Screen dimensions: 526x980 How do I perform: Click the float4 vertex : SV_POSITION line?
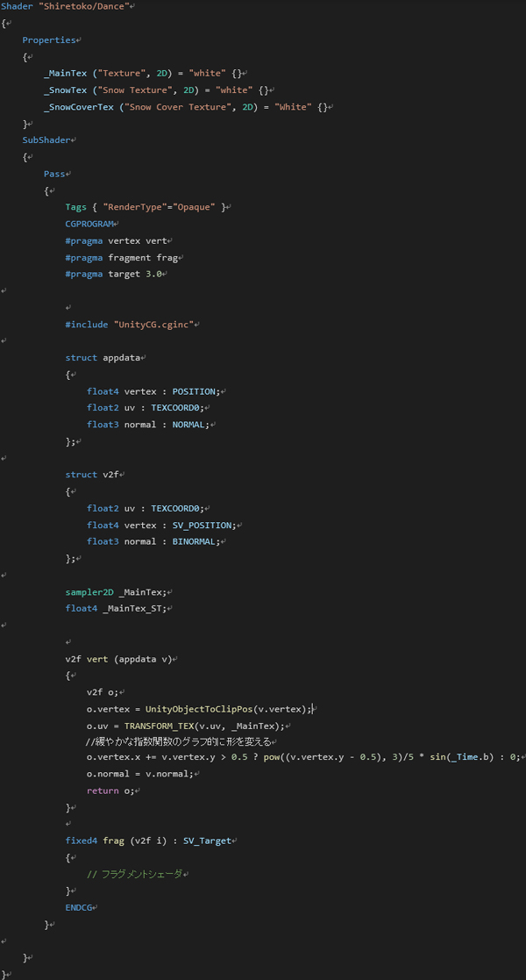point(162,525)
